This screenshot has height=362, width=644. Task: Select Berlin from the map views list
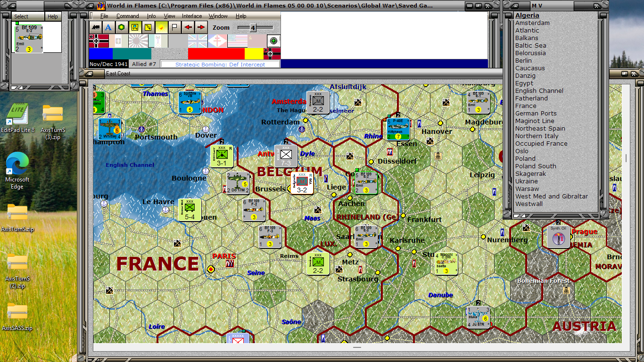tap(523, 60)
